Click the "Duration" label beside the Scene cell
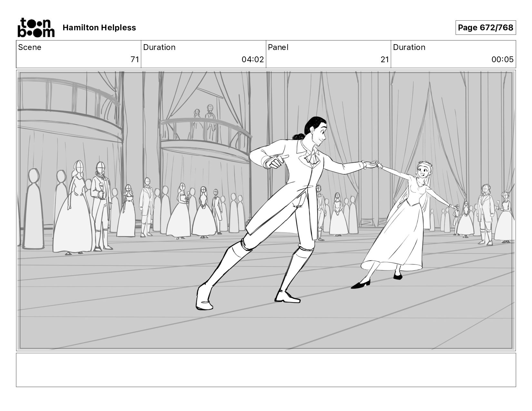This screenshot has height=411, width=532. [159, 47]
